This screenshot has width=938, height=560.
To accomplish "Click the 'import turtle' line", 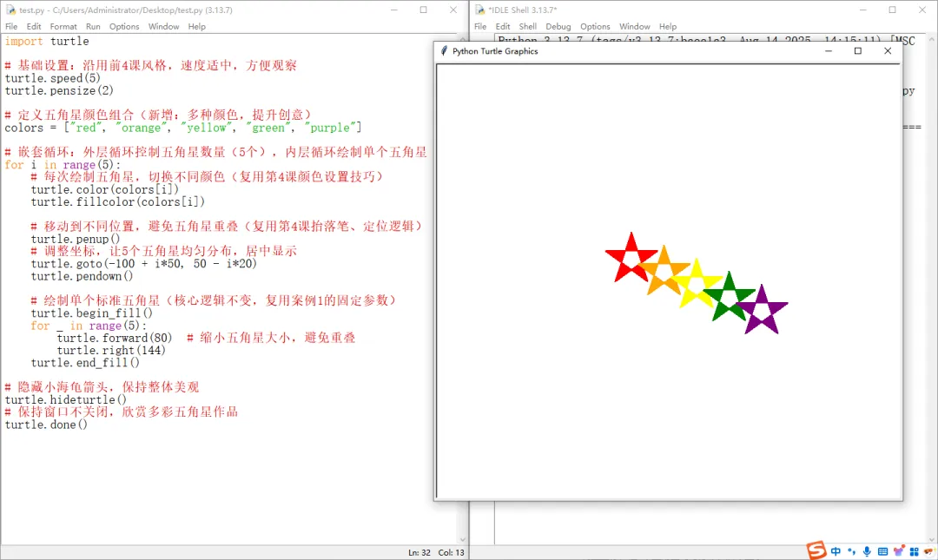I will click(x=47, y=42).
